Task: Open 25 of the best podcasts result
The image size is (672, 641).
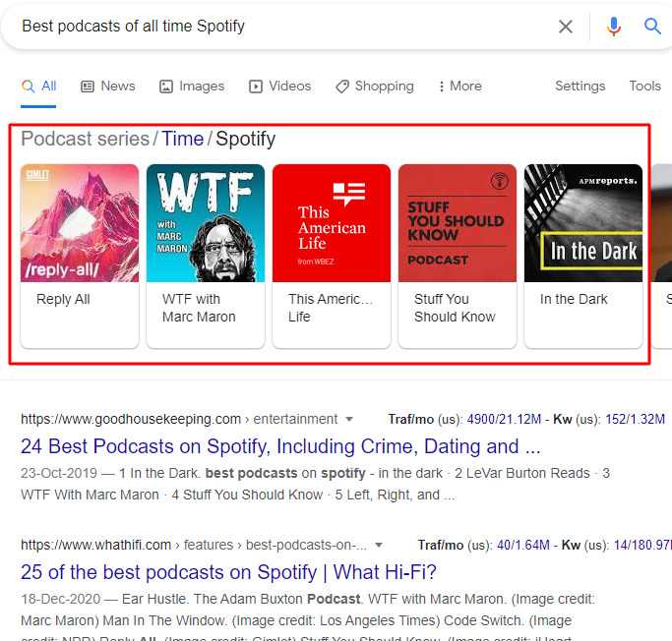Action: (228, 572)
